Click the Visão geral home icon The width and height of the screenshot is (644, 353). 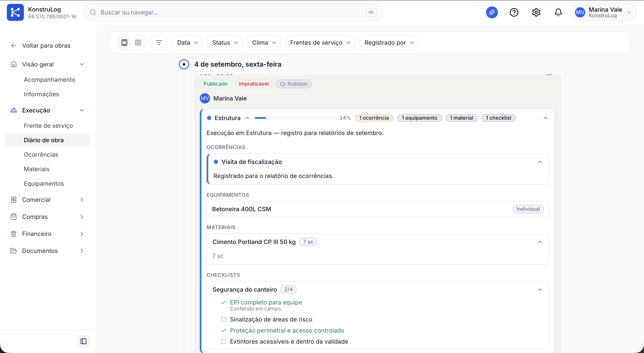tap(13, 65)
